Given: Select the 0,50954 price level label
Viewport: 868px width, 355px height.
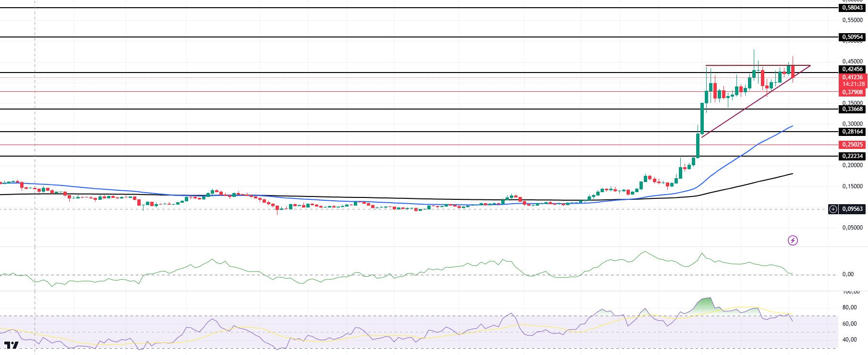Looking at the screenshot, I should click(x=852, y=37).
